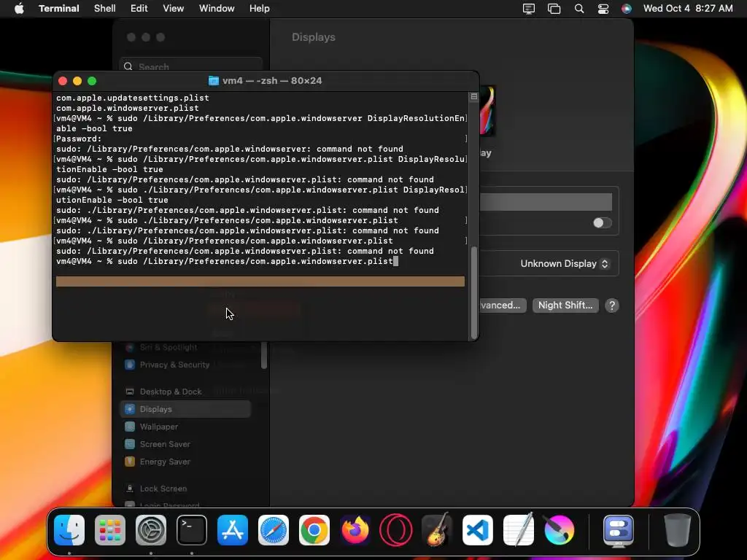Screen dimensions: 747x560
Task: Open Control Center in the menu bar
Action: [x=603, y=9]
